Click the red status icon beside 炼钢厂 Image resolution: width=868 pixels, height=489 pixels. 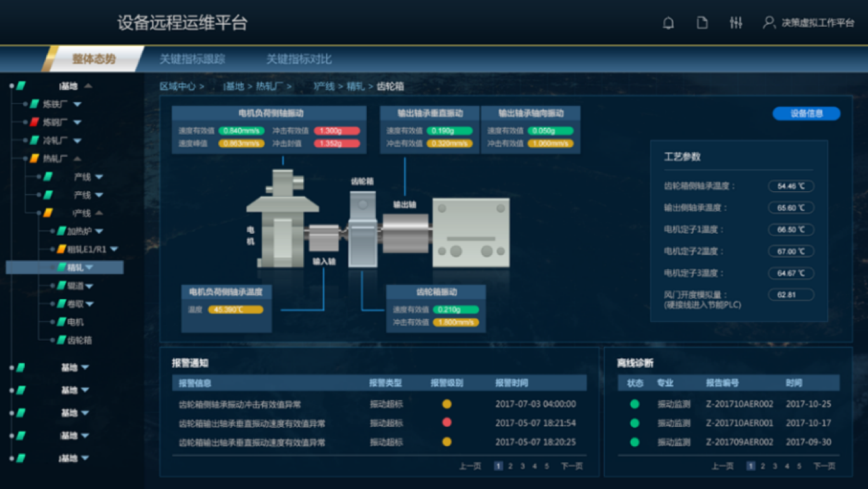(x=35, y=122)
